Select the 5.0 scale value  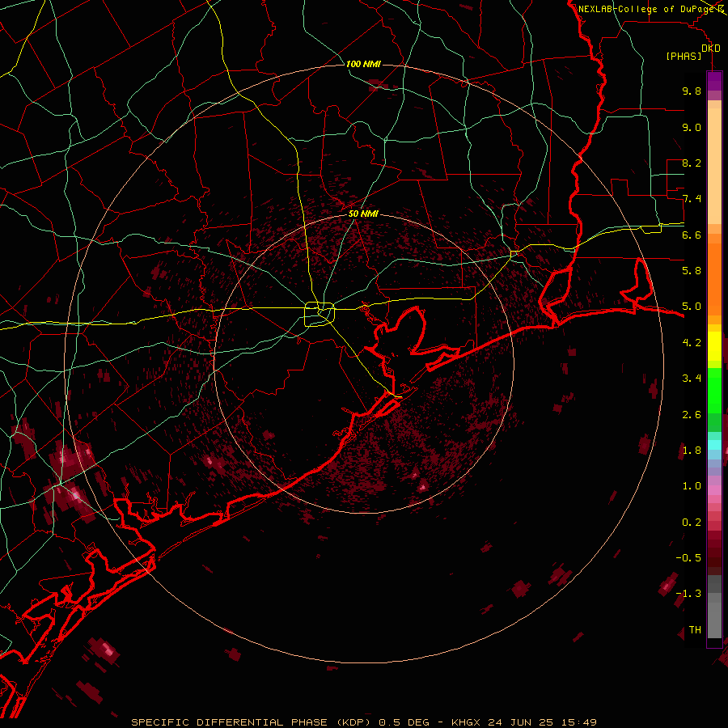(692, 307)
